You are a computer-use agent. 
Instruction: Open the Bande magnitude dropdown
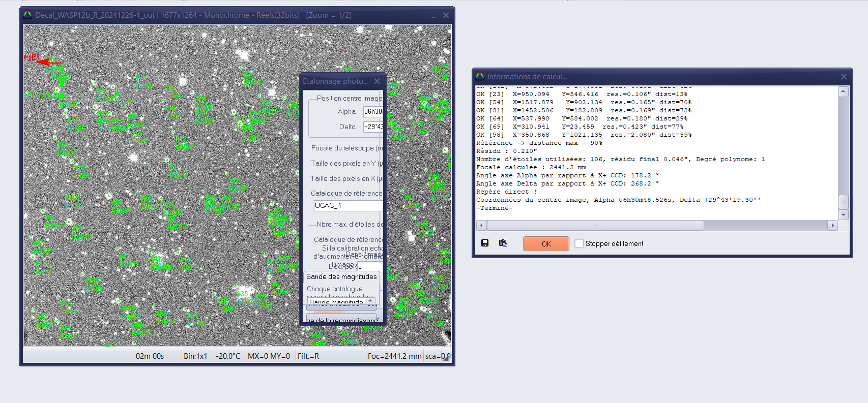tap(370, 301)
